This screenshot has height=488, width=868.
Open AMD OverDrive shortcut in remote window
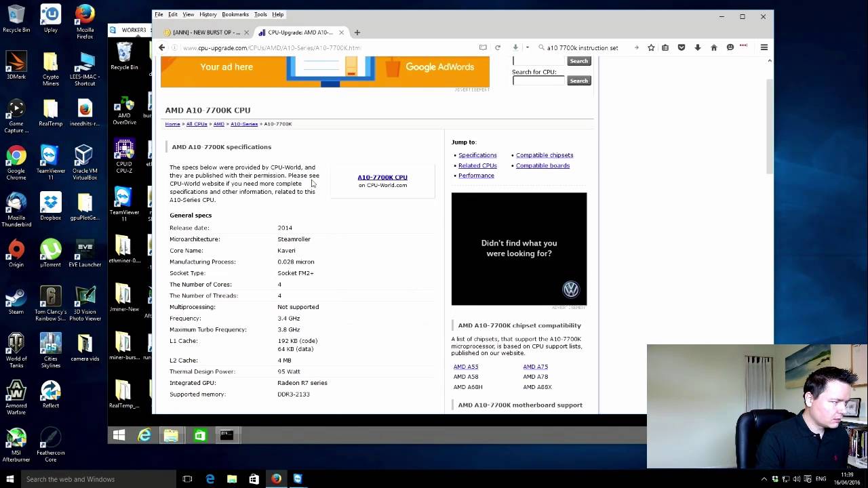(x=124, y=110)
